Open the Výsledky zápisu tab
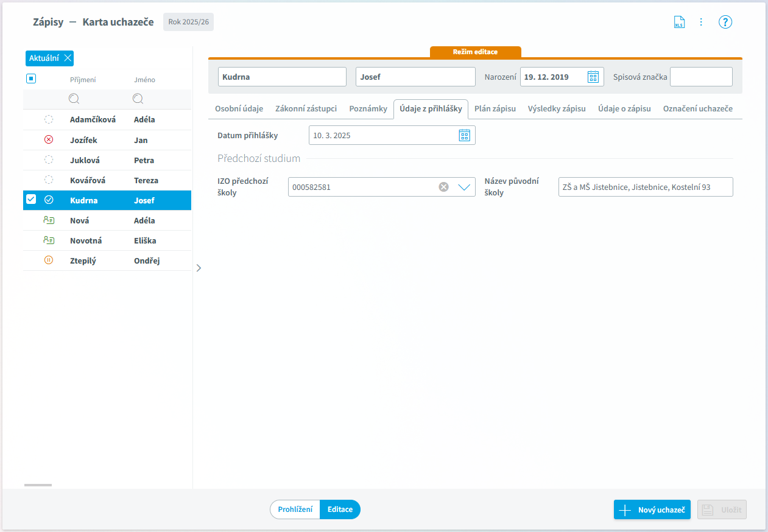Image resolution: width=768 pixels, height=532 pixels. [557, 109]
